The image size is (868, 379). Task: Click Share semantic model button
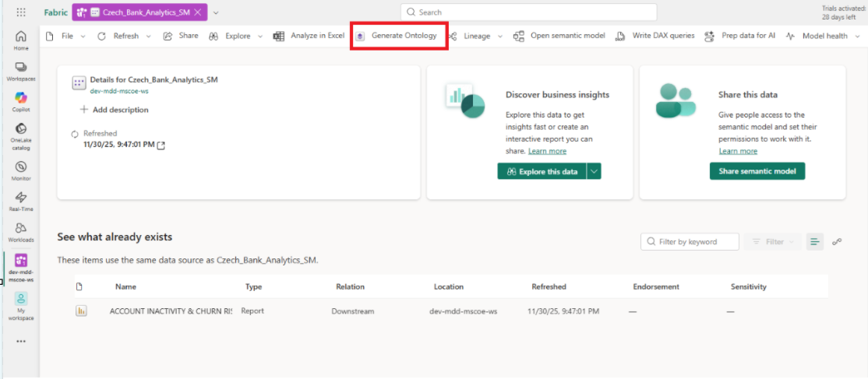coord(757,171)
